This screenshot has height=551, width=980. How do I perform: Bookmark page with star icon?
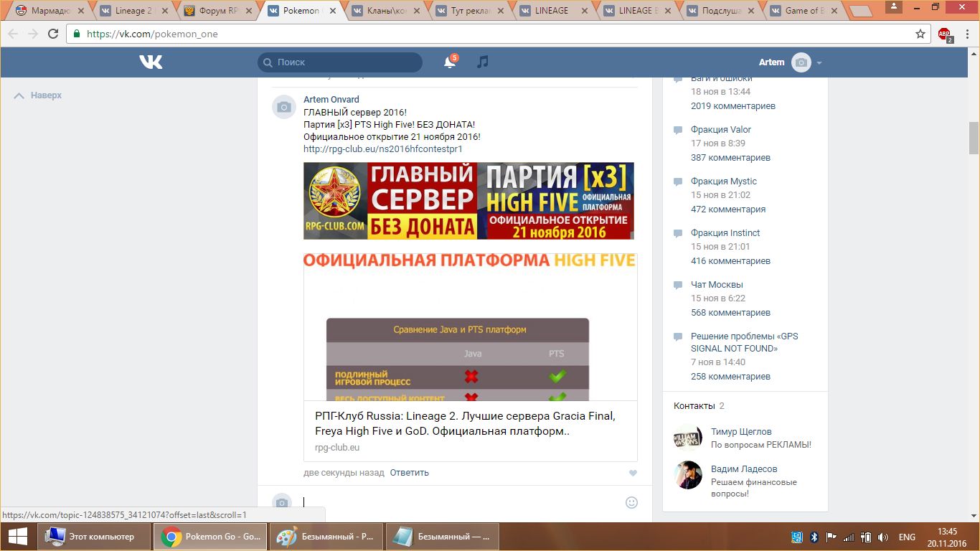click(x=920, y=34)
